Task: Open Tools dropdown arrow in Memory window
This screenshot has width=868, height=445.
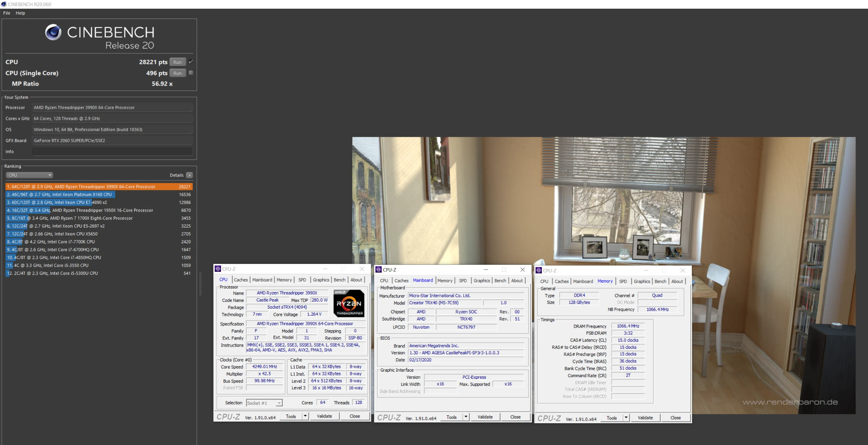Action: (626, 418)
